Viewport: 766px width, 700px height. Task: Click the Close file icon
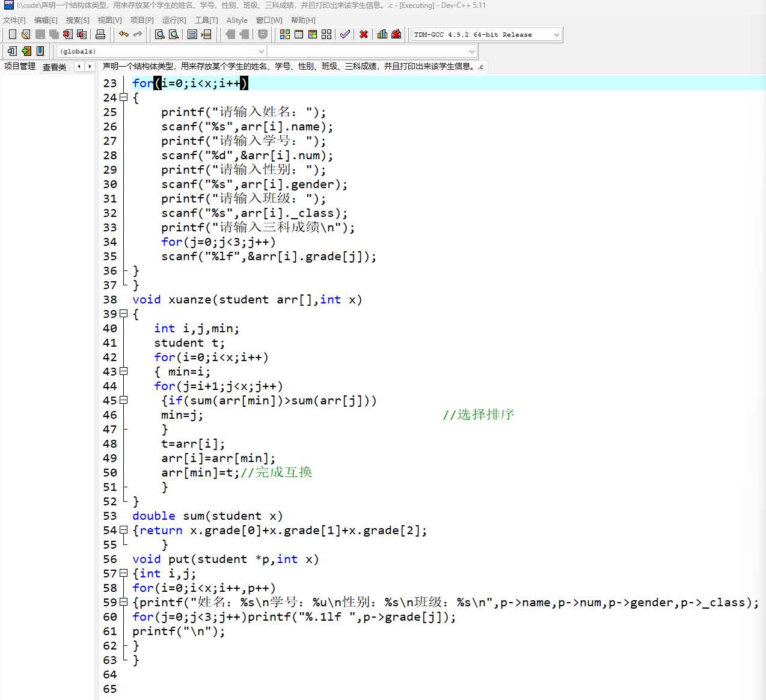tap(68, 34)
